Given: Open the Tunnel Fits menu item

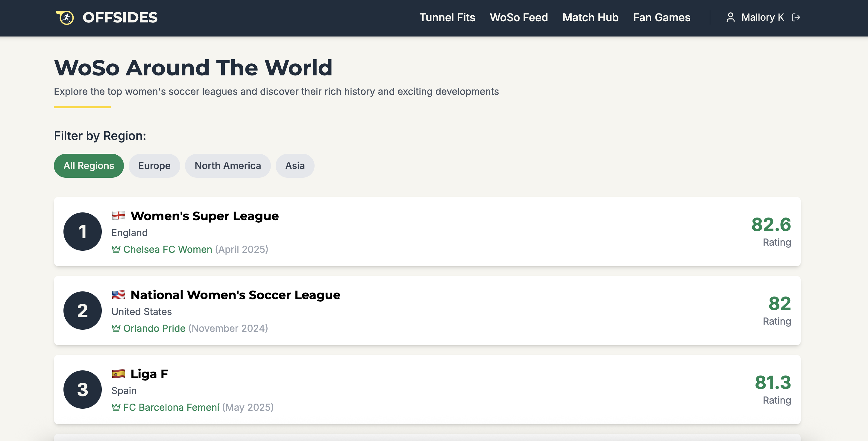Looking at the screenshot, I should [x=447, y=18].
